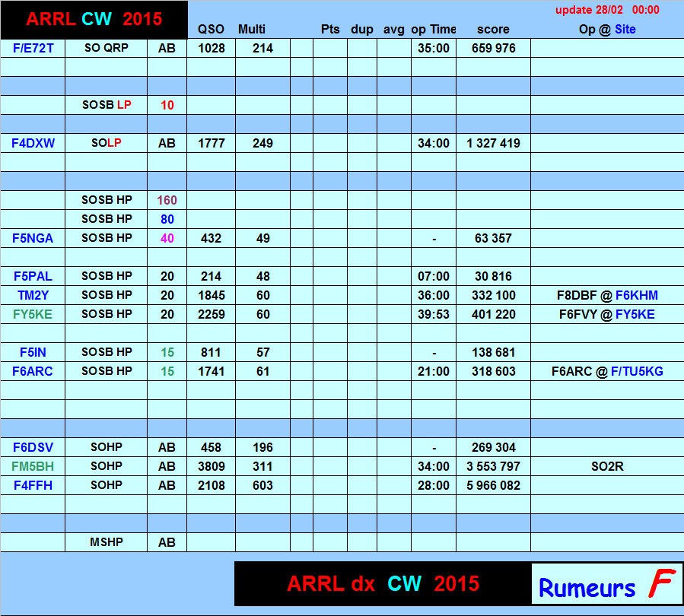Viewport: 684px width, 616px height.
Task: Click the op Time column header
Action: click(433, 29)
